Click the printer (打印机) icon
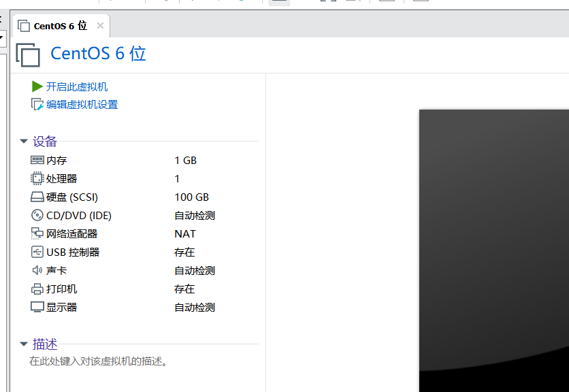Image resolution: width=569 pixels, height=392 pixels. [37, 289]
